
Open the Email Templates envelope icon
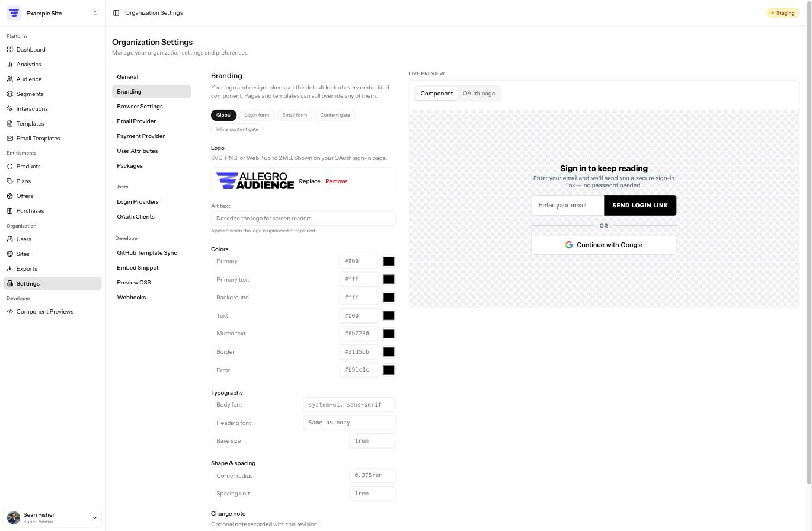coord(10,139)
